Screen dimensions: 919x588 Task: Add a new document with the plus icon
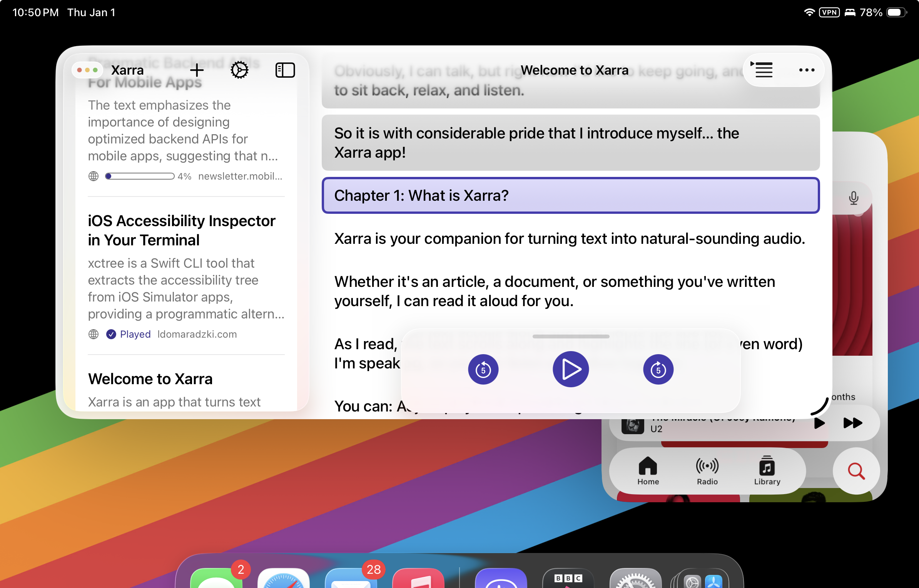click(x=197, y=70)
